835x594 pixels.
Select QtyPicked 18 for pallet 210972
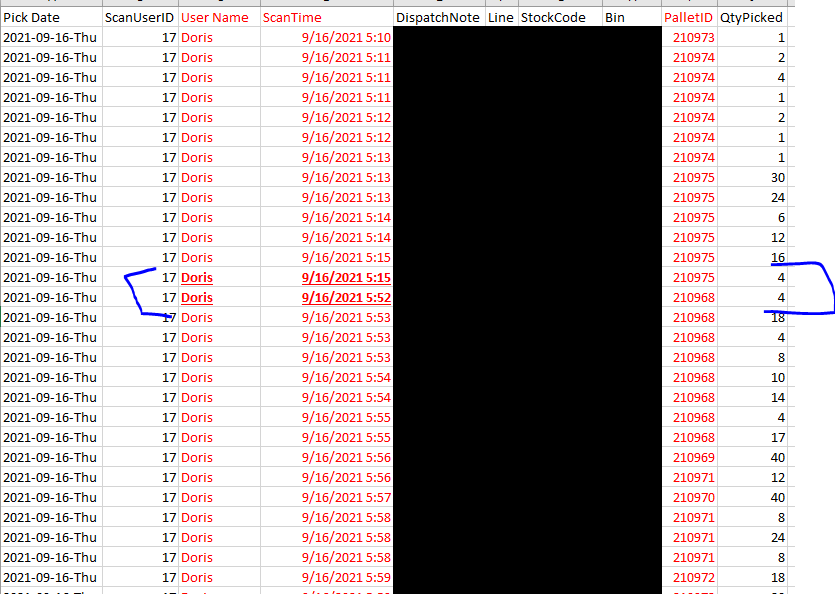752,577
